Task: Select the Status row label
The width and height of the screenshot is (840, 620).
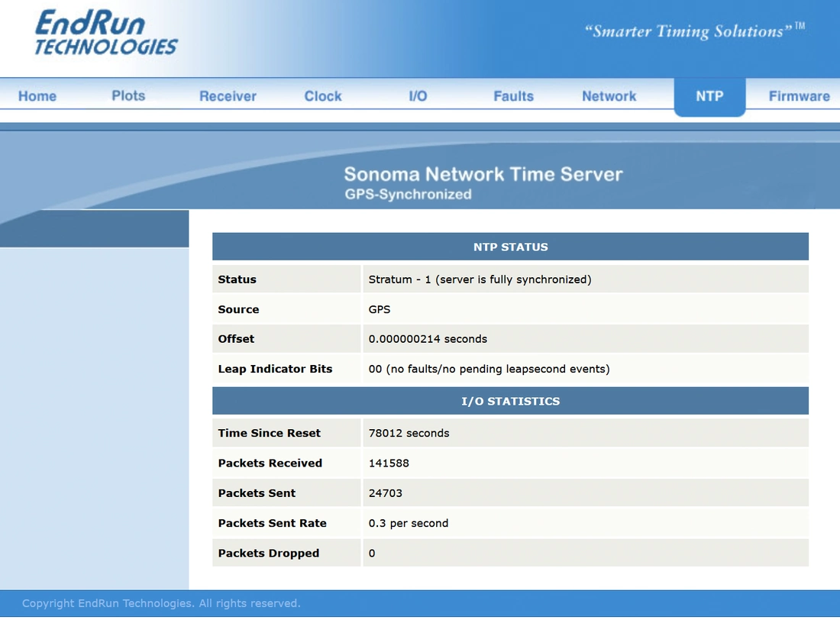Action: (x=237, y=279)
